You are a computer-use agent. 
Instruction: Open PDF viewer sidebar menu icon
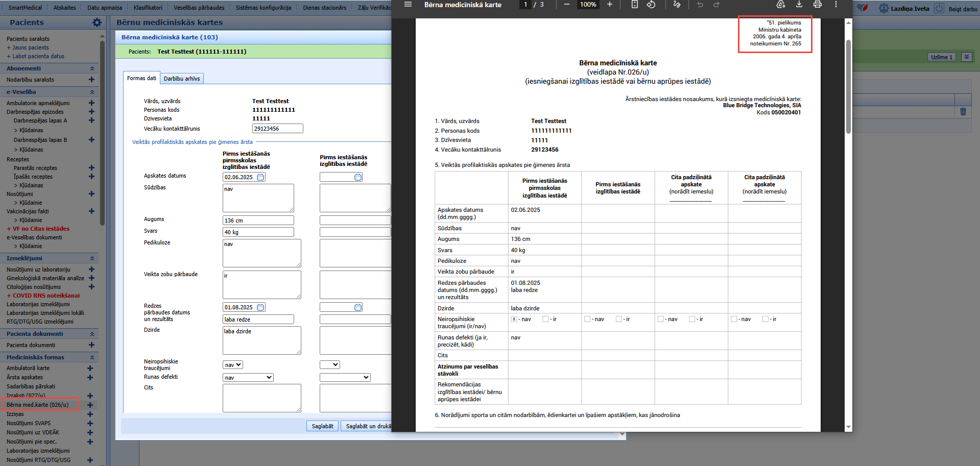tap(408, 5)
